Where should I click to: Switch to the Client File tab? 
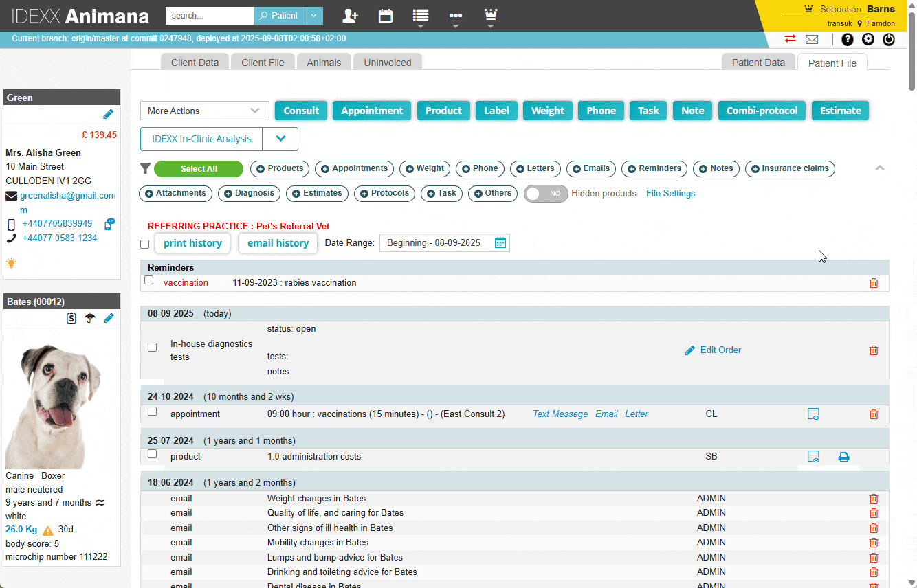pos(263,63)
